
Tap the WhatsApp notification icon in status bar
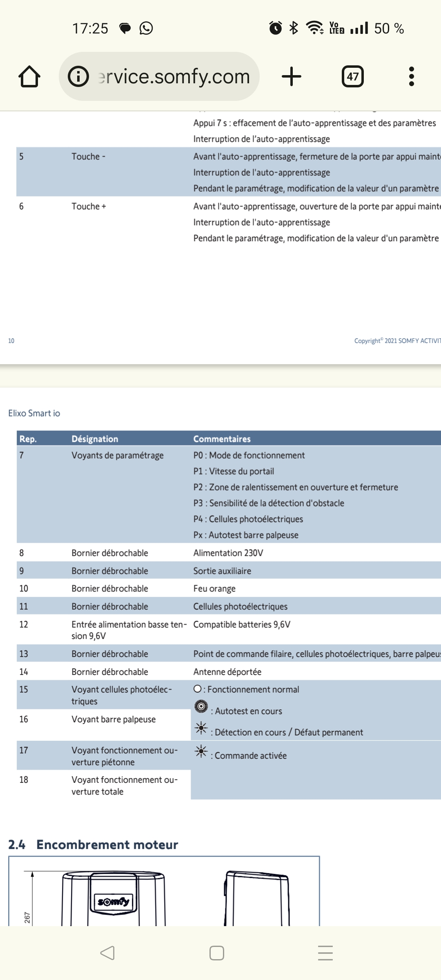(146, 28)
